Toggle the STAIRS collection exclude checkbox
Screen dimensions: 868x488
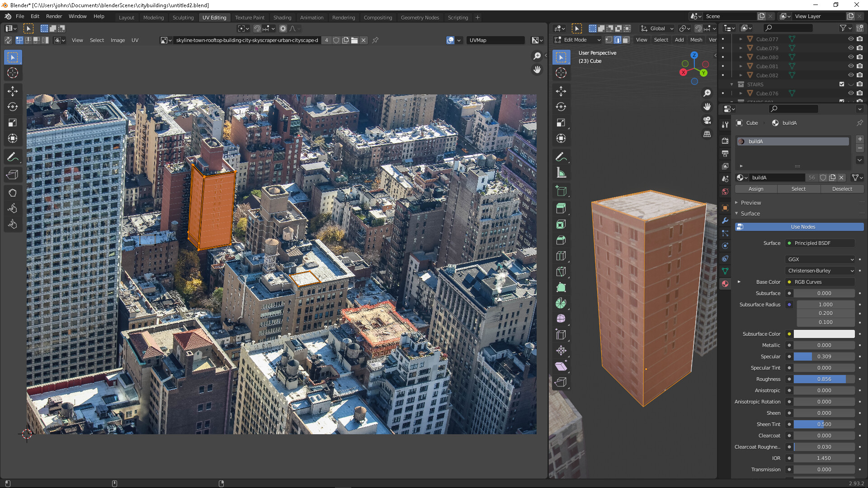click(842, 84)
